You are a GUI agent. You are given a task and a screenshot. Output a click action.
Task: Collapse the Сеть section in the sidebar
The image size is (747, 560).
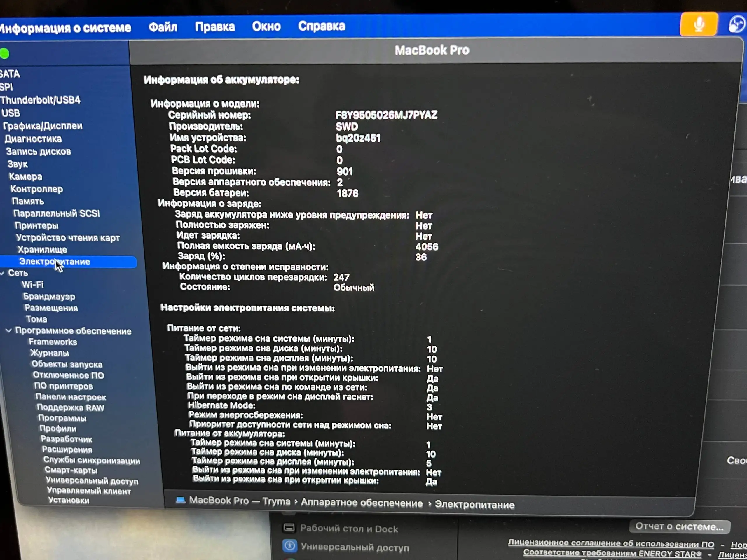(x=3, y=273)
